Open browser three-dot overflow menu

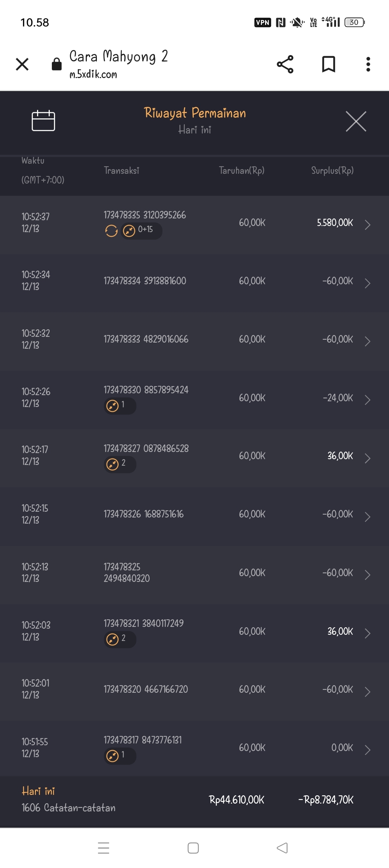coord(368,64)
